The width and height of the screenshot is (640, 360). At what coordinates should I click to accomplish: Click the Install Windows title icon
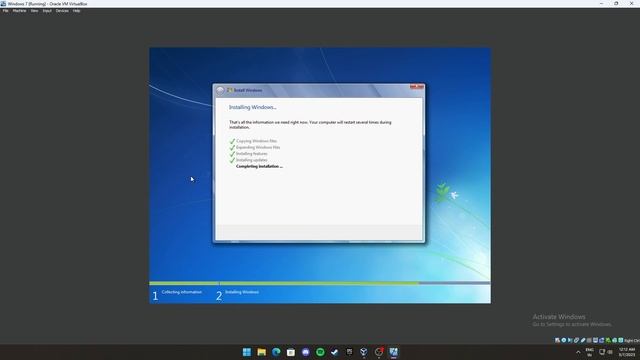coord(230,90)
